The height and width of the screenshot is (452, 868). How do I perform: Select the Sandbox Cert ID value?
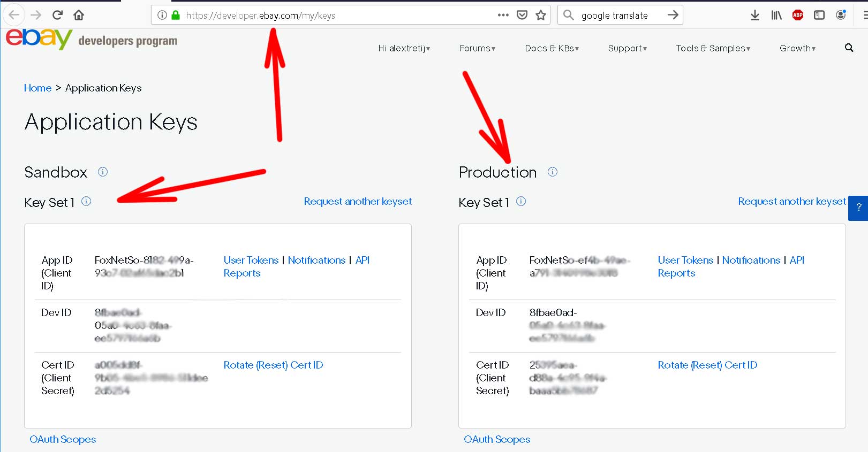pos(151,378)
